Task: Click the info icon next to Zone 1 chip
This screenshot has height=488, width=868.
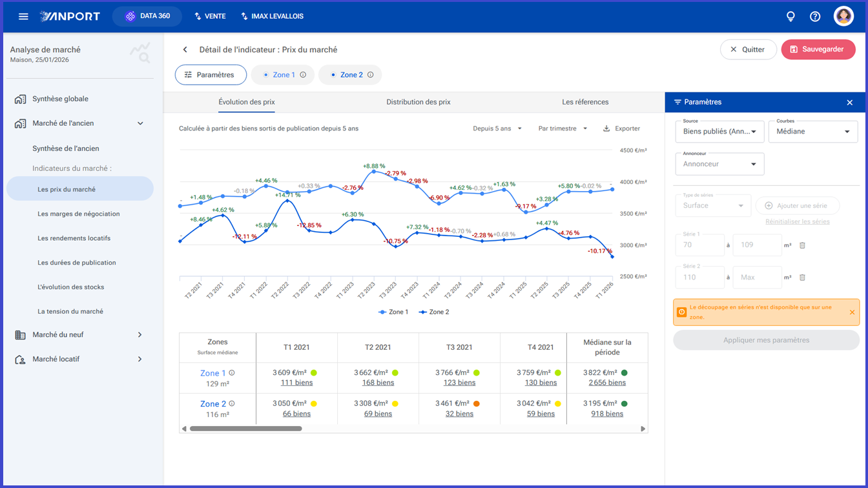Action: tap(303, 75)
